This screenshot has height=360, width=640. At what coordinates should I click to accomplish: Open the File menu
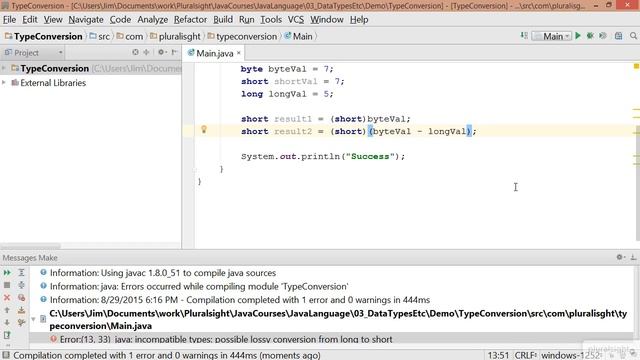pos(9,20)
